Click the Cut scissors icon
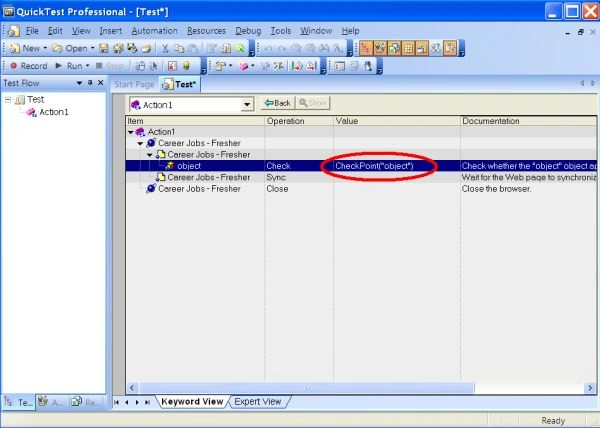 165,48
